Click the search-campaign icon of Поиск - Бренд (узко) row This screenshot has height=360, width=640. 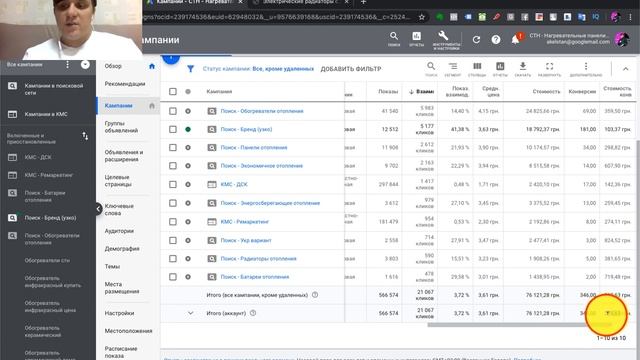pos(211,129)
